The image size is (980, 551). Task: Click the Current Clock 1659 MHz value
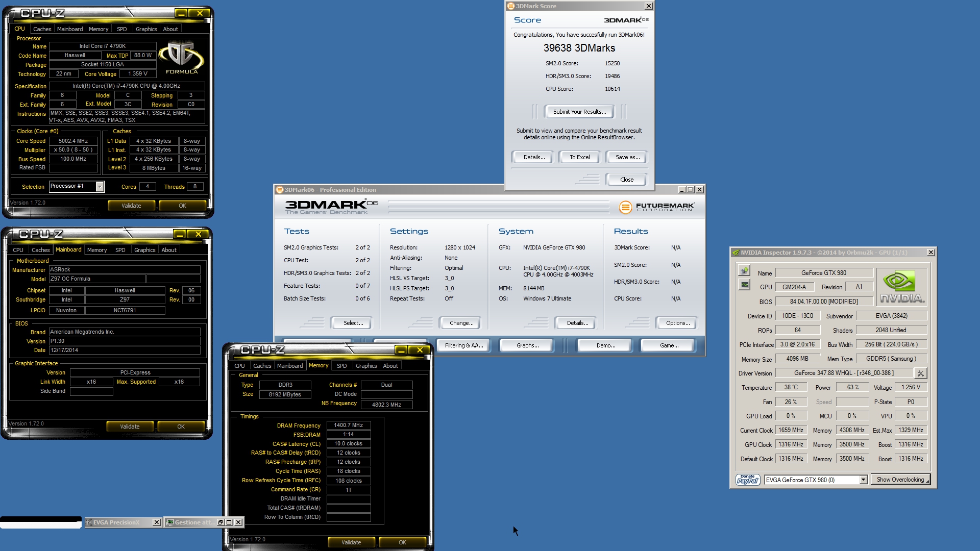pyautogui.click(x=791, y=430)
